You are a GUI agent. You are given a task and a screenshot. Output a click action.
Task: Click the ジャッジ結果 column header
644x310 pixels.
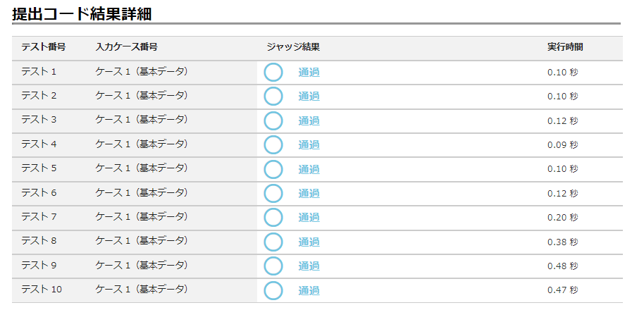coord(293,47)
